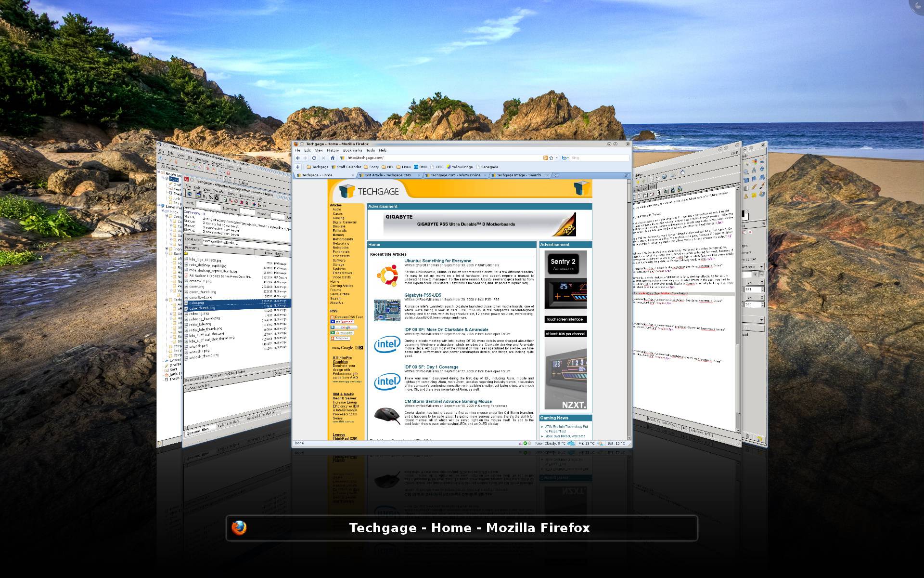Open the Bing search engine selector
Viewport: 924px width, 578px height.
pos(566,158)
